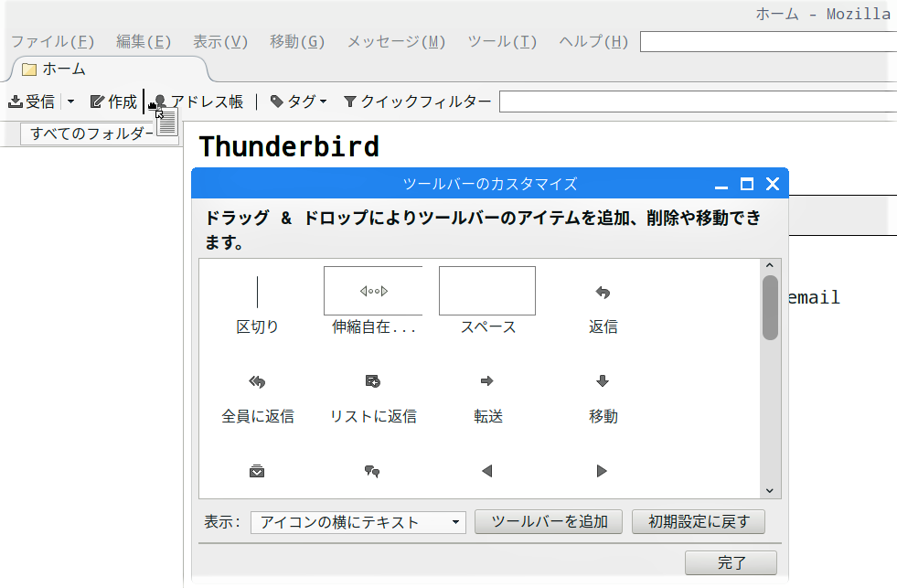Viewport: 897px width, 588px height.
Task: Open the 編集(E) menu
Action: tap(144, 42)
